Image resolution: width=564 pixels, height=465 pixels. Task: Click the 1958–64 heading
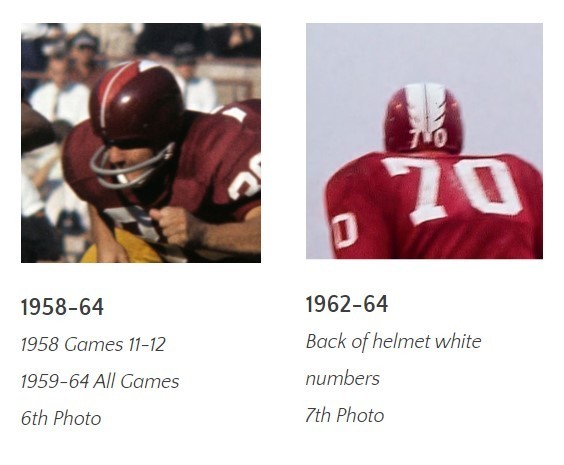click(62, 307)
